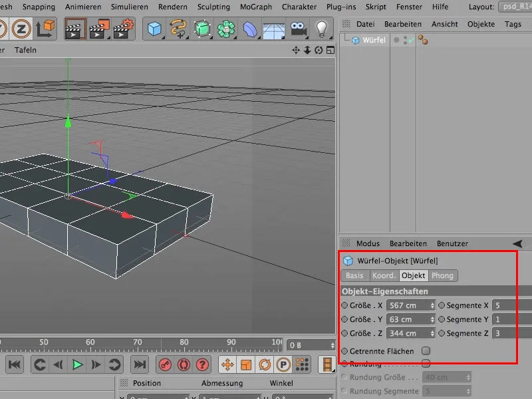
Task: Open Attribute Manager Modus menu
Action: click(368, 243)
